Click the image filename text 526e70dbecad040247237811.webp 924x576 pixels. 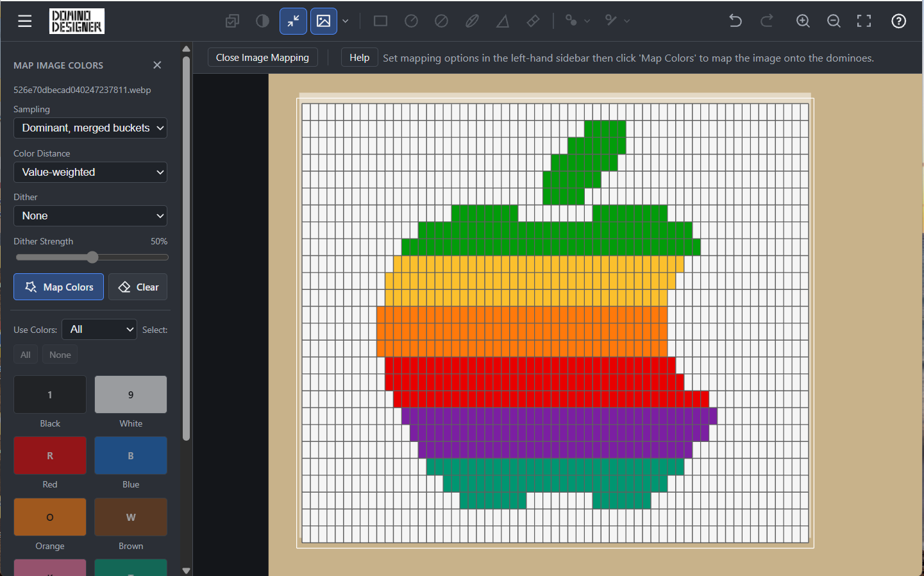coord(82,90)
